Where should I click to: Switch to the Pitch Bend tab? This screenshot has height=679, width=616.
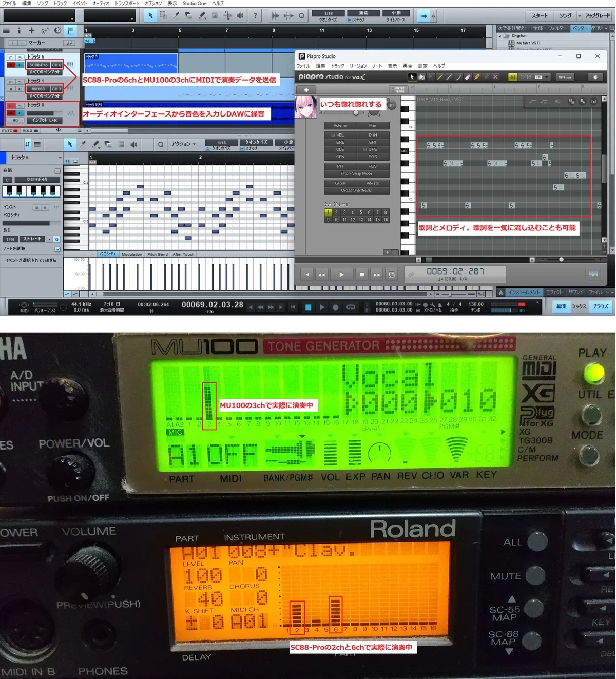tap(158, 254)
